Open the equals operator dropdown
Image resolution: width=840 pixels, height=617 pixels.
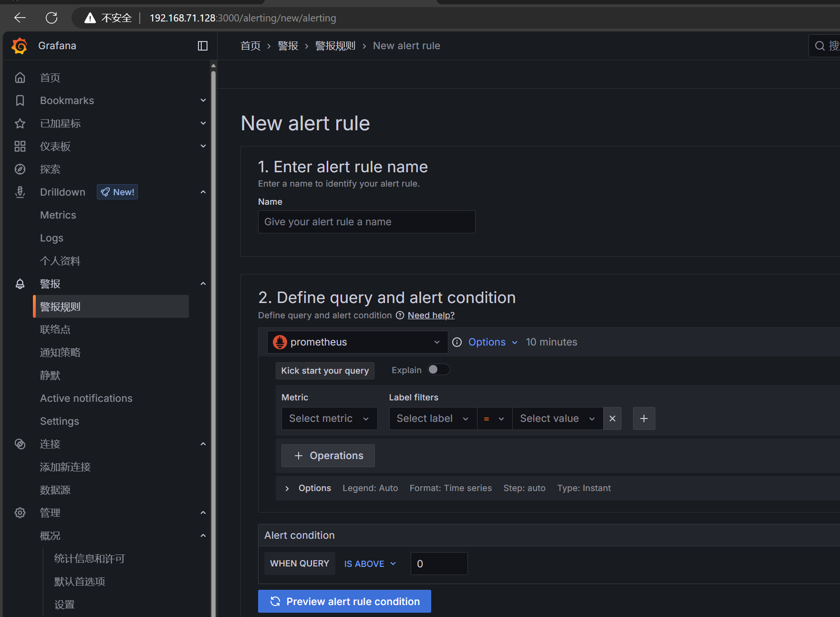(x=495, y=418)
